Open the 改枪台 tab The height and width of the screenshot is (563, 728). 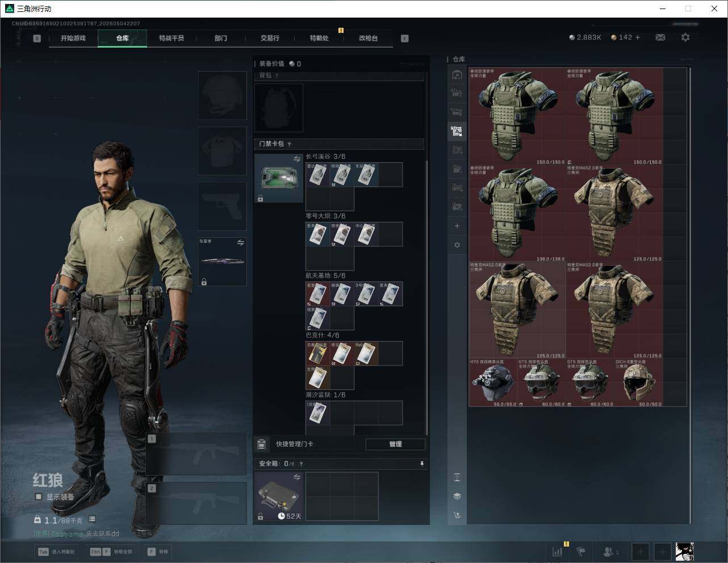[x=368, y=38]
